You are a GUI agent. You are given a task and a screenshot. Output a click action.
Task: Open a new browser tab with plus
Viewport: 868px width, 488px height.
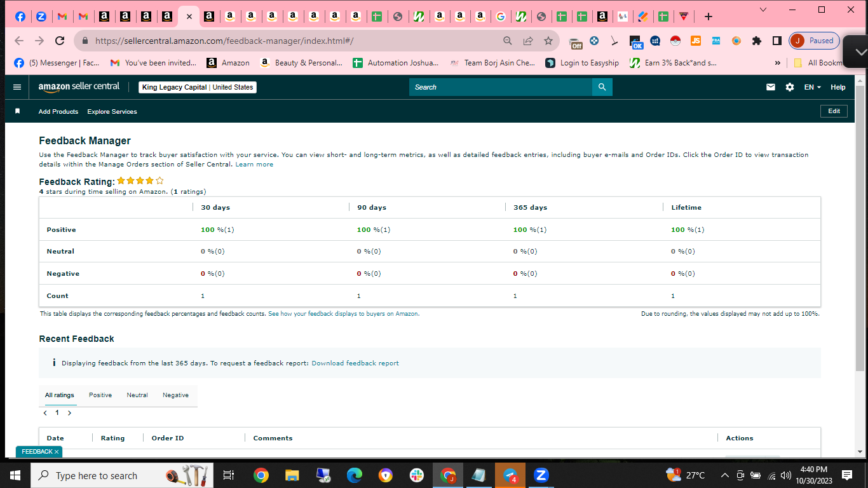click(709, 17)
